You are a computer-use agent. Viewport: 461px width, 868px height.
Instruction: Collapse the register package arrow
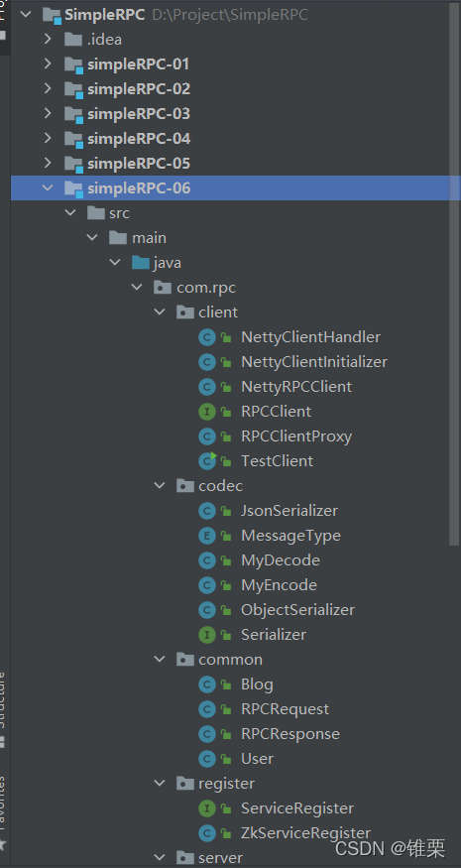tap(160, 784)
